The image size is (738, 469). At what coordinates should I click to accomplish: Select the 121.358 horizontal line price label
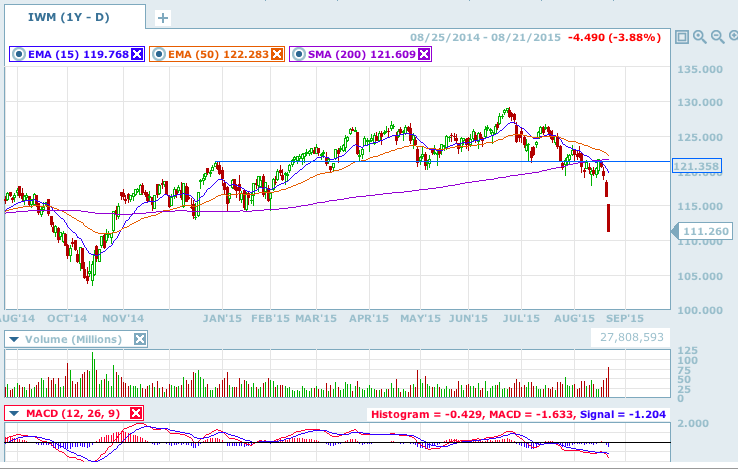click(x=697, y=166)
